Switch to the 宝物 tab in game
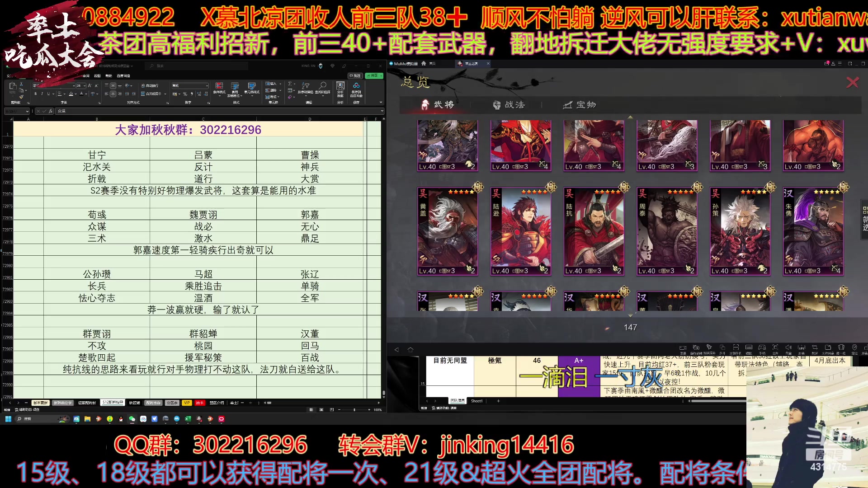The height and width of the screenshot is (488, 868). pyautogui.click(x=580, y=105)
